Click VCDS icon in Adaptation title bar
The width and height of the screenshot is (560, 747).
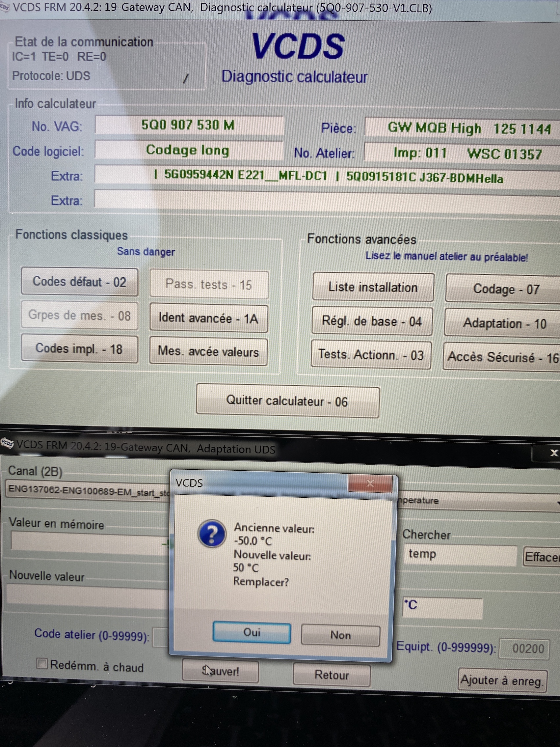pos(7,443)
